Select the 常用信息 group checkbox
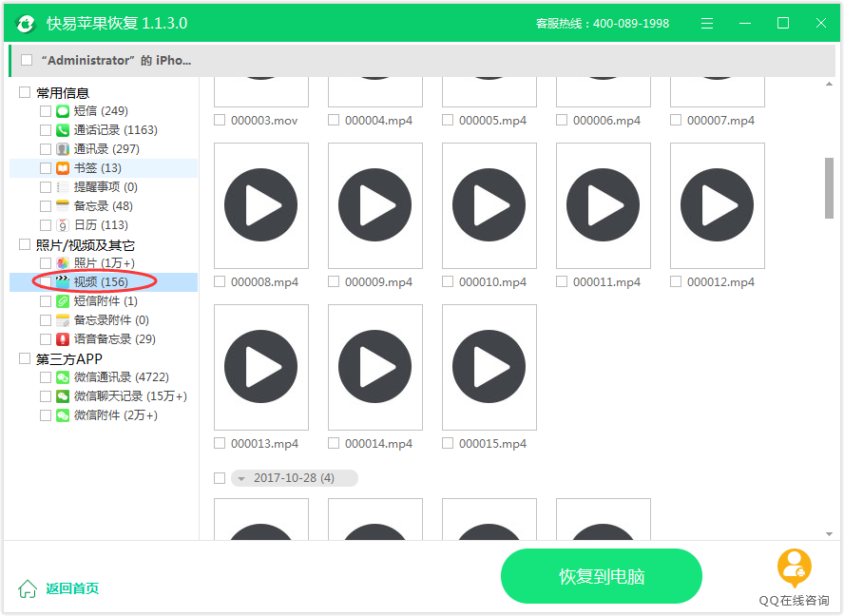The height and width of the screenshot is (616, 844). point(25,92)
